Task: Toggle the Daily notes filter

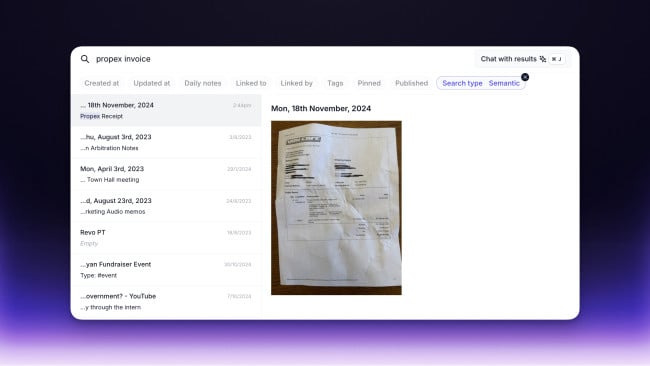Action: [203, 83]
